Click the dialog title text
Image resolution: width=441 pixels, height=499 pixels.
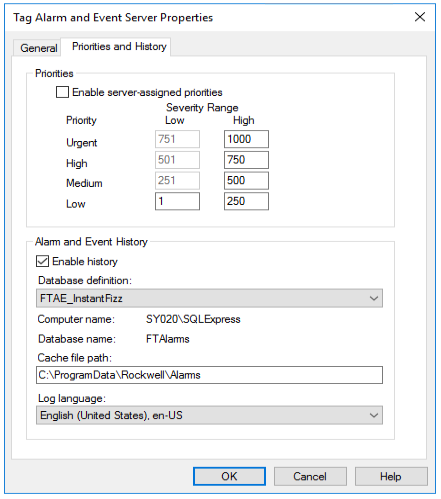click(x=113, y=18)
